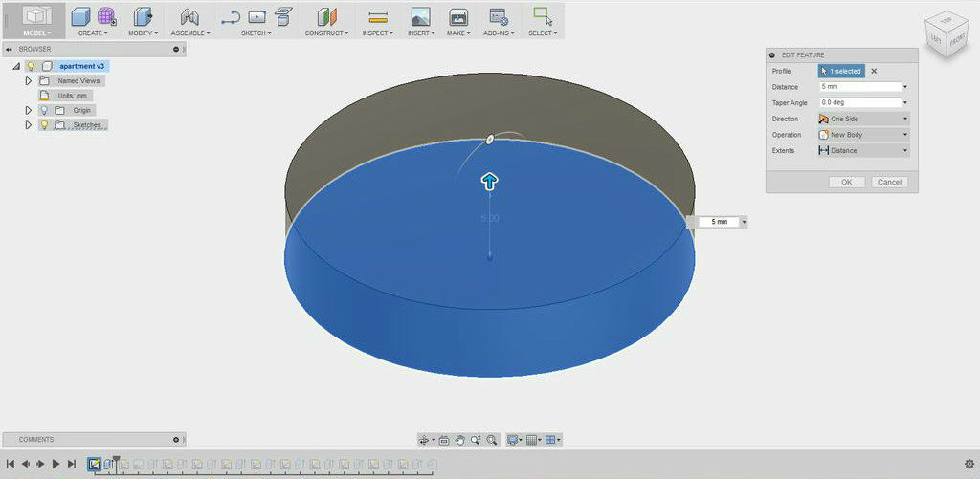The image size is (980, 479).
Task: Select the Zoom navigation icon
Action: coord(477,441)
